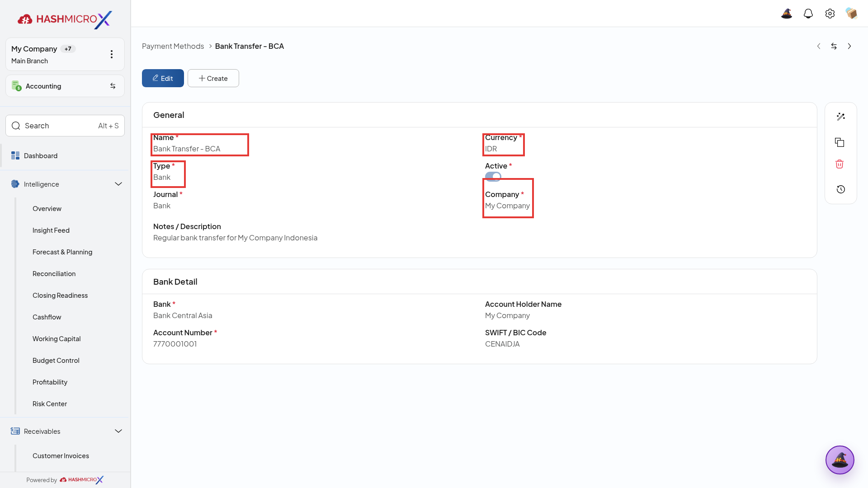Click the SWIFT code CENAIDJA
This screenshot has height=488, width=868.
coord(502,344)
